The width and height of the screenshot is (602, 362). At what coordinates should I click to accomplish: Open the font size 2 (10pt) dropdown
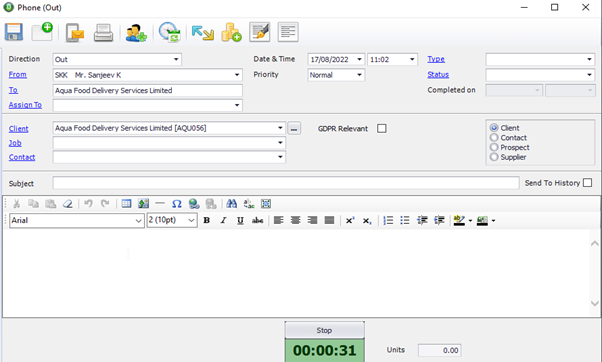191,220
